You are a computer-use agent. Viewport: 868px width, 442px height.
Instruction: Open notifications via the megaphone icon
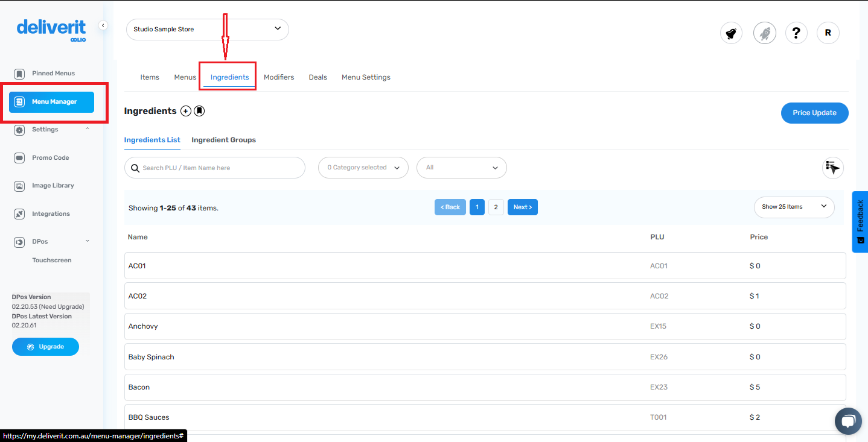coord(731,33)
